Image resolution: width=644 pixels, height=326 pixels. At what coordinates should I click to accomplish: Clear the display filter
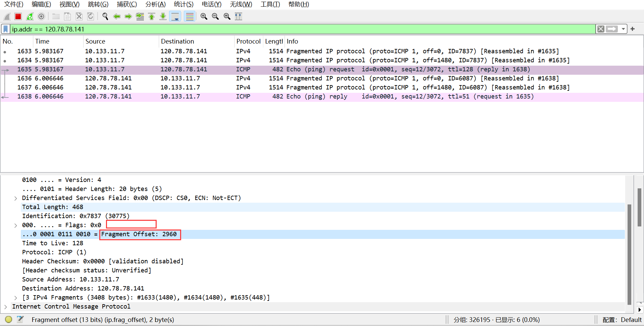coord(601,29)
